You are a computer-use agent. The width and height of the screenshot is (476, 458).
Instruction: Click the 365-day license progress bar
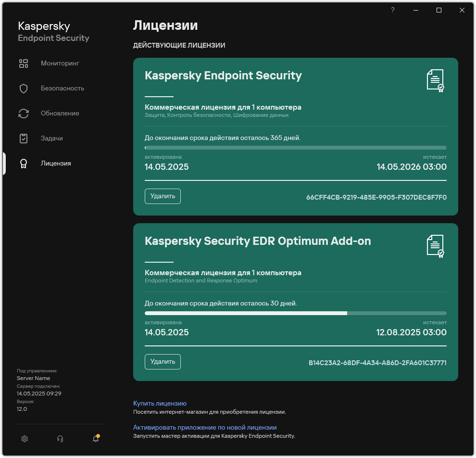click(x=296, y=148)
